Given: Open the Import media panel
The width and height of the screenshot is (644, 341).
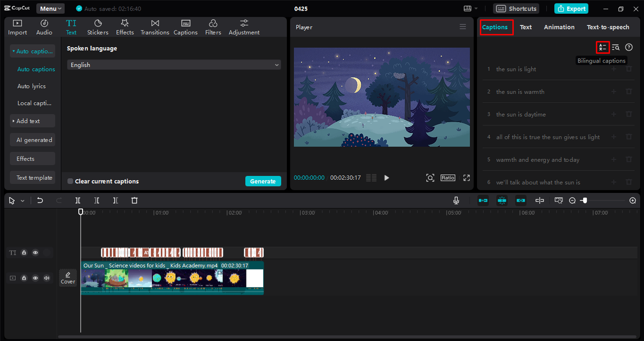Looking at the screenshot, I should [x=18, y=27].
